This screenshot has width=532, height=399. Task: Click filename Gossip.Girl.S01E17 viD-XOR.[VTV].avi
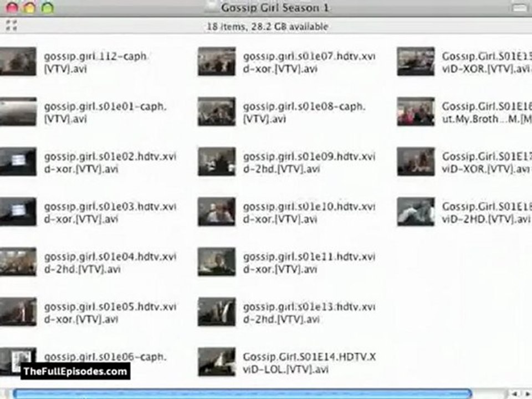[x=487, y=162]
